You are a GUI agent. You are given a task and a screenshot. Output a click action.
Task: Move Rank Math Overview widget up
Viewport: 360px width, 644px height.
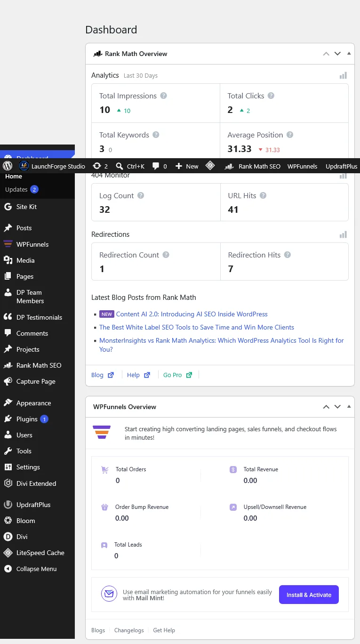pyautogui.click(x=326, y=54)
